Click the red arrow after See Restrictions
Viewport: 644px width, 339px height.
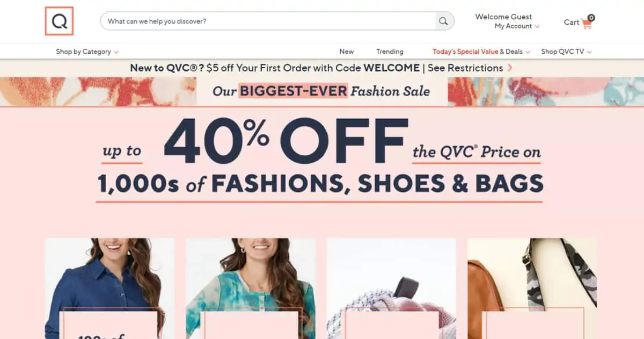point(510,68)
